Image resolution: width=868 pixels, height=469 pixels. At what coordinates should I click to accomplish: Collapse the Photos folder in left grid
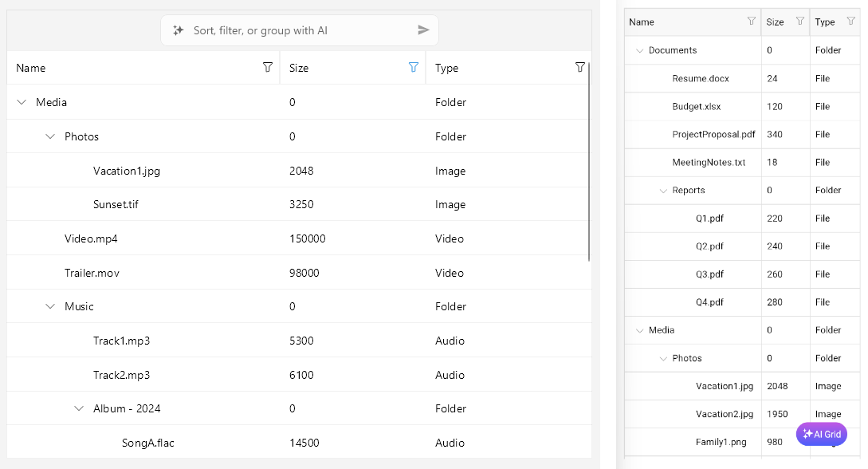tap(50, 136)
